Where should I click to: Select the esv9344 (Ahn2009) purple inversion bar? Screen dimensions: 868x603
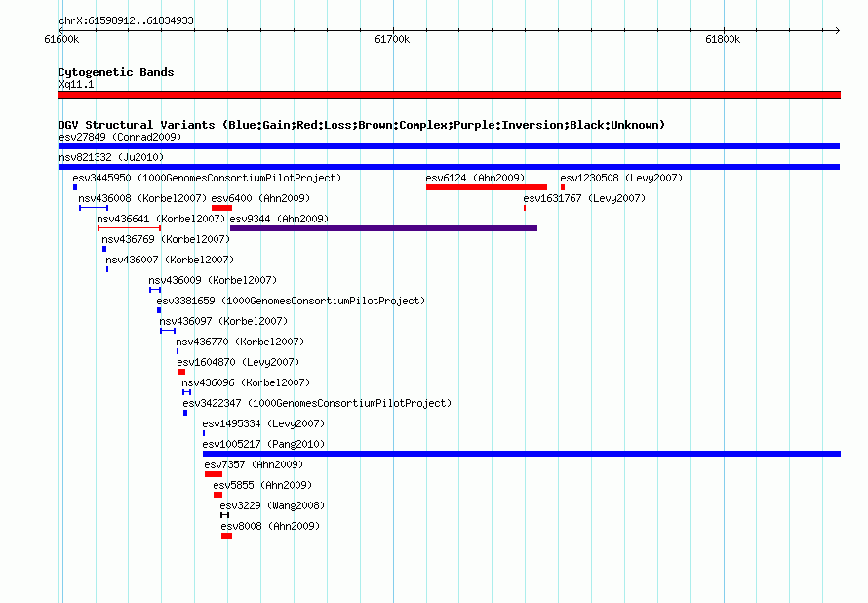click(x=383, y=228)
